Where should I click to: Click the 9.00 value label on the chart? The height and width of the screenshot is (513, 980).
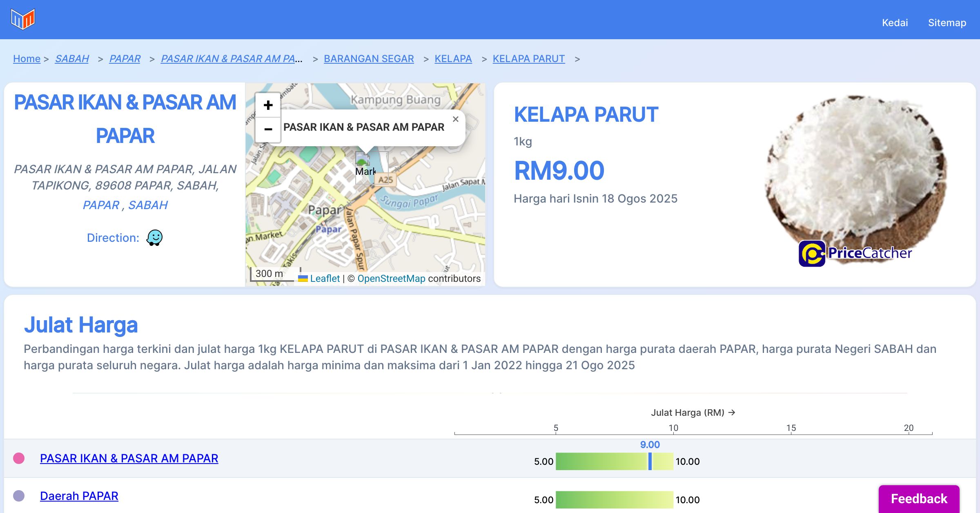(x=650, y=445)
